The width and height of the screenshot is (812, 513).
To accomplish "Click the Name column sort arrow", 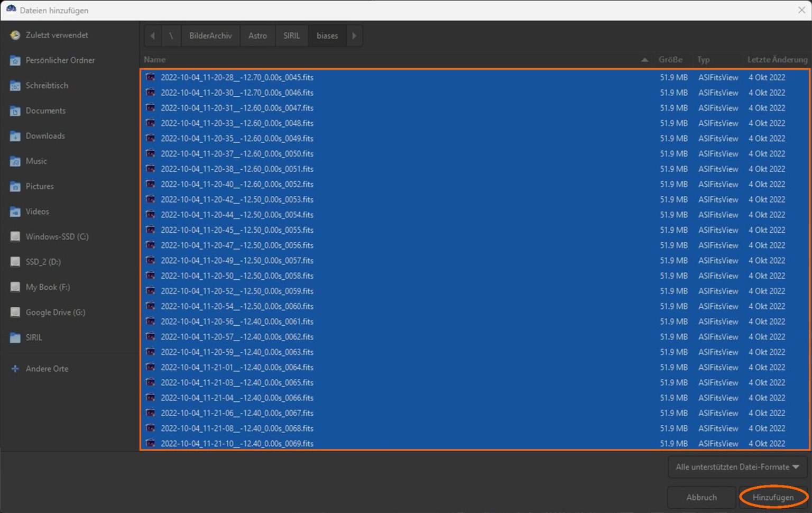I will [x=644, y=60].
